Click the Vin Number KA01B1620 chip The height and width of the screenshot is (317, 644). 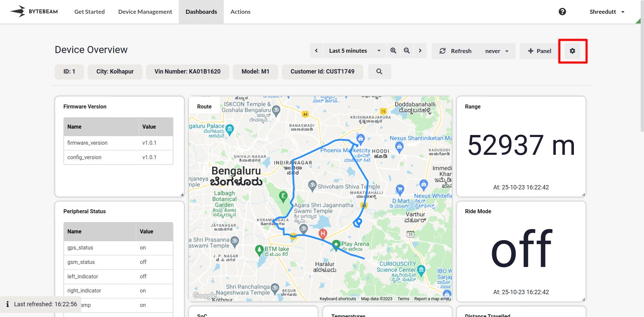(x=187, y=72)
